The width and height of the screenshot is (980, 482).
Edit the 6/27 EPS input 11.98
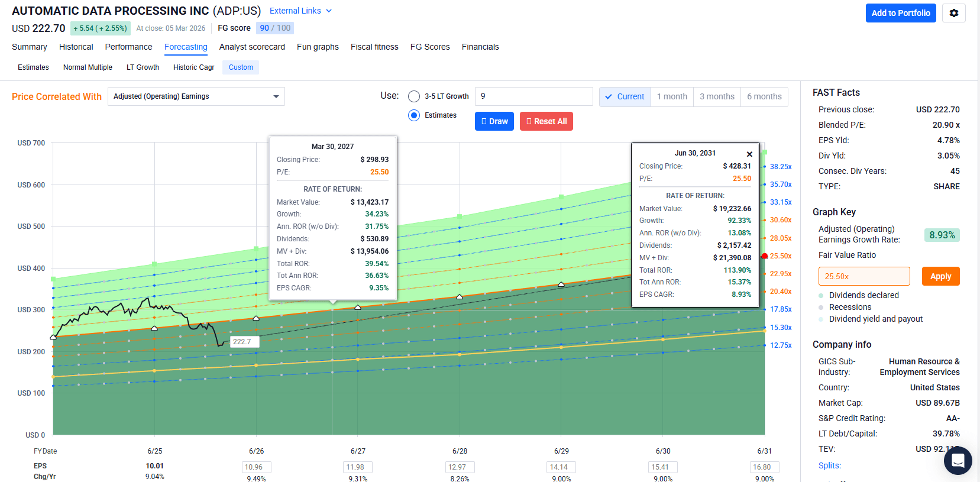coord(358,467)
